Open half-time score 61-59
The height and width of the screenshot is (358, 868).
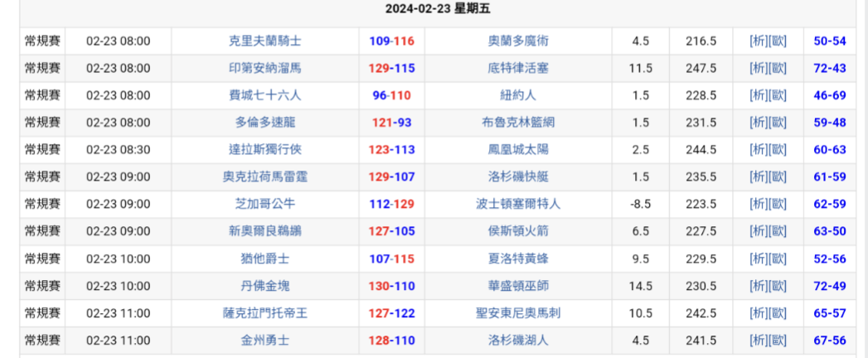coord(830,177)
